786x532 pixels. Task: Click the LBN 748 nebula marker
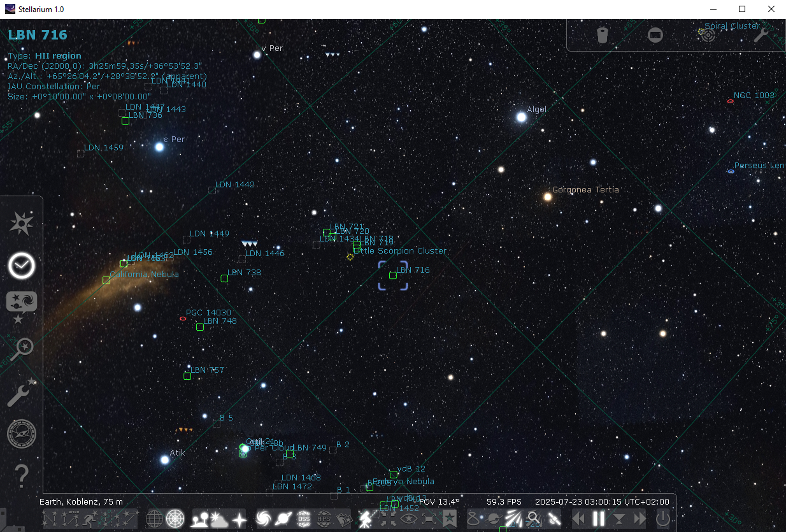200,327
